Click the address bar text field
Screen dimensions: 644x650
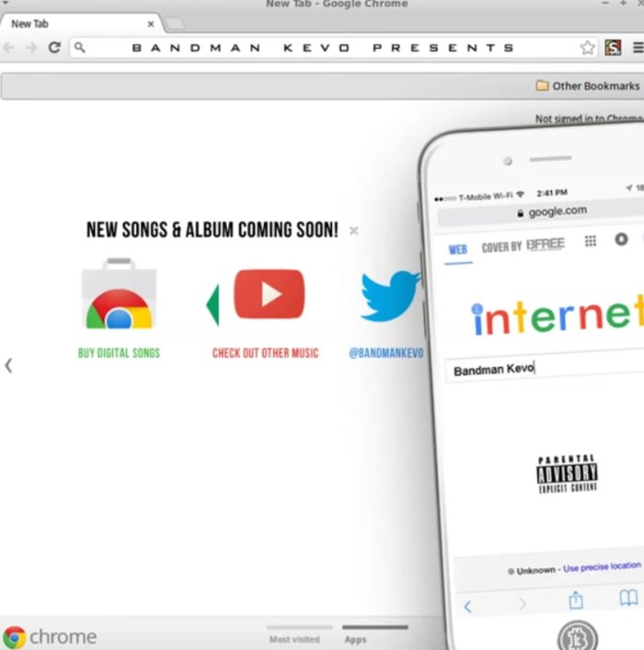pyautogui.click(x=334, y=48)
